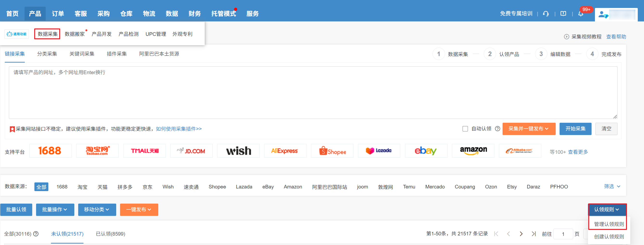Click the 通用功能 robot icon button
644x245 pixels.
click(17, 34)
